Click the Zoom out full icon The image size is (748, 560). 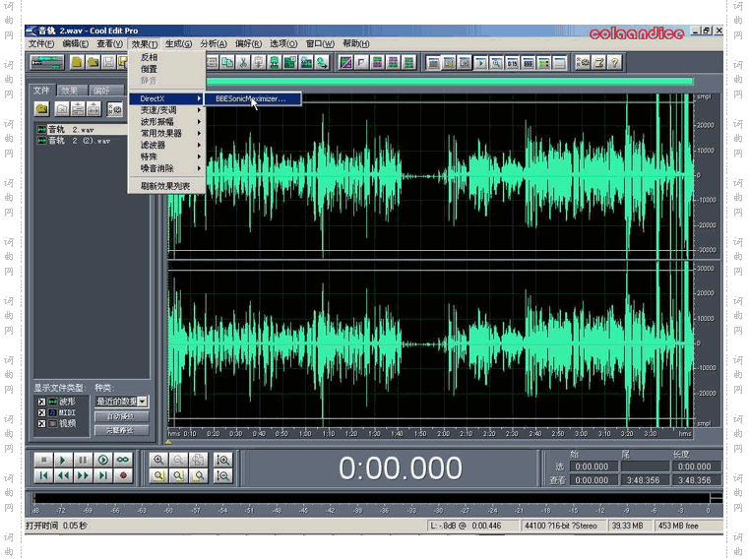click(x=199, y=460)
